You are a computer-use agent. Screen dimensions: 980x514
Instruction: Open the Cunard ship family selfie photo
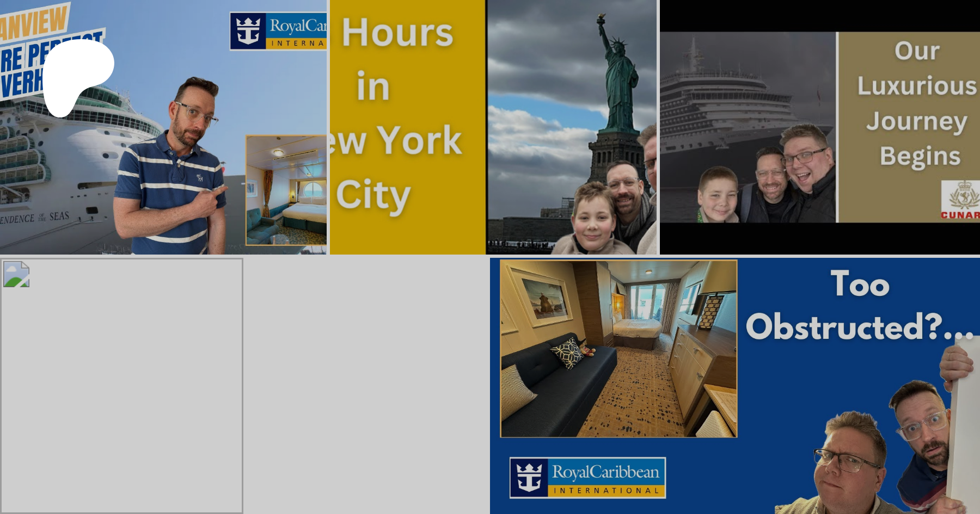pyautogui.click(x=748, y=127)
